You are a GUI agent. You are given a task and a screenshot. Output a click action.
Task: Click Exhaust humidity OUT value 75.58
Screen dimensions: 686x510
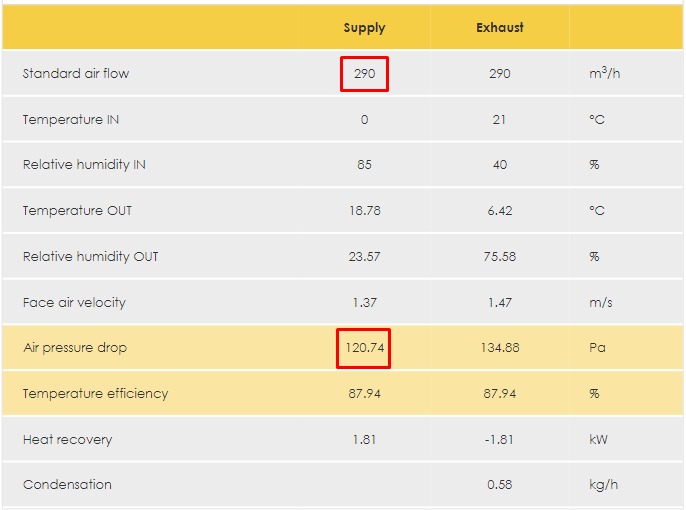point(500,256)
